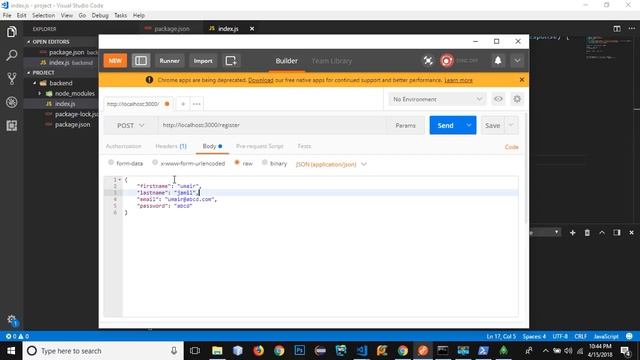The image size is (640, 360).
Task: Open the VS Code Search icon
Action: click(11, 55)
